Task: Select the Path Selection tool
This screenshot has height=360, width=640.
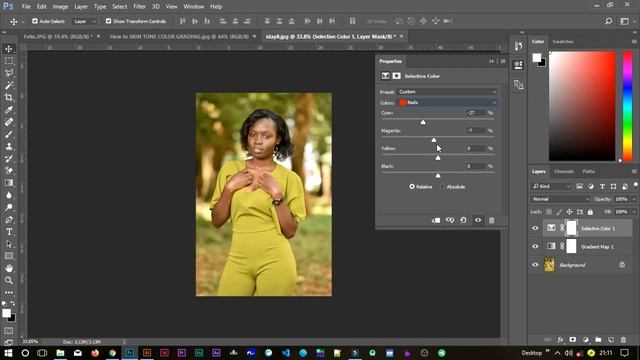Action: [x=9, y=244]
